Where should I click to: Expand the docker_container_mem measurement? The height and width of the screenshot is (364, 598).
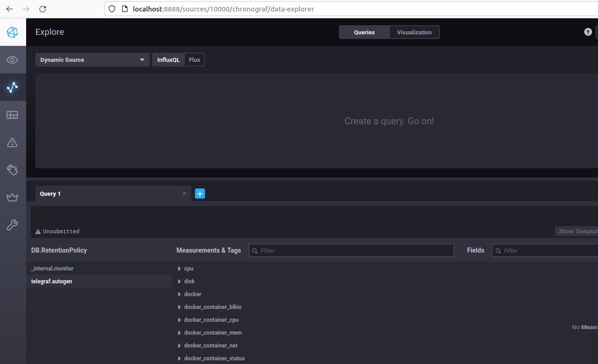[x=213, y=332]
